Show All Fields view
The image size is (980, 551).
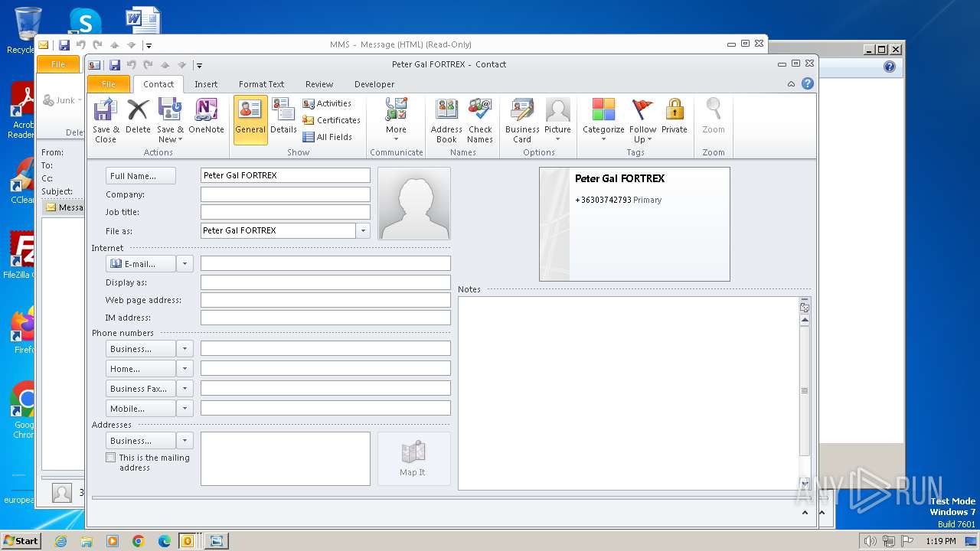click(328, 137)
